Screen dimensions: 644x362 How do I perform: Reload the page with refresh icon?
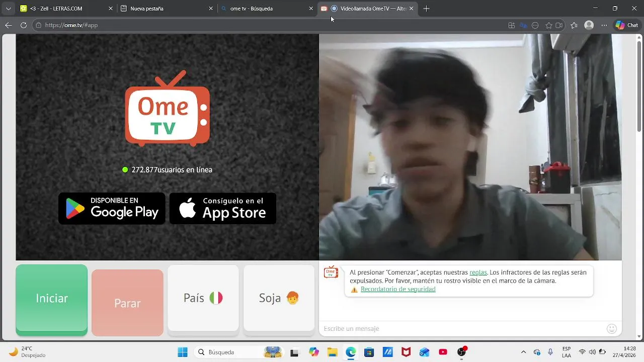[x=24, y=25]
